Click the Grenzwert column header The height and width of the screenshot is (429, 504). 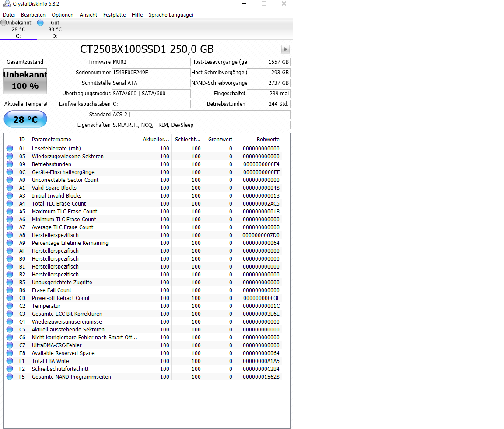(219, 140)
